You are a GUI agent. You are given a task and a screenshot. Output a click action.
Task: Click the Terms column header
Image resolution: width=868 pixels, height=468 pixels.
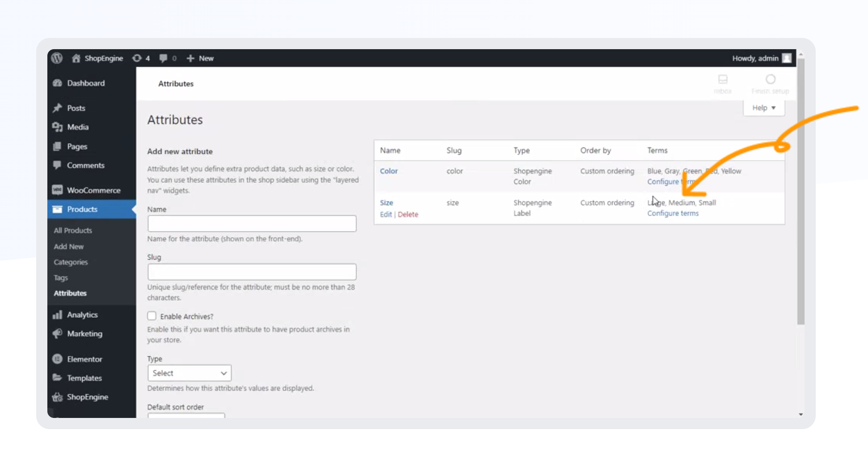(x=657, y=151)
